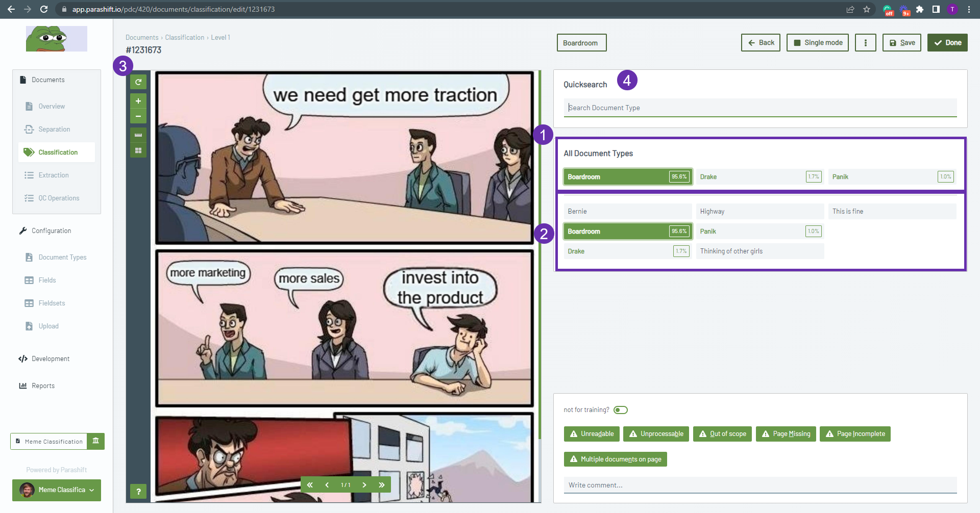Reload the browser page
The height and width of the screenshot is (513, 980).
click(x=44, y=9)
